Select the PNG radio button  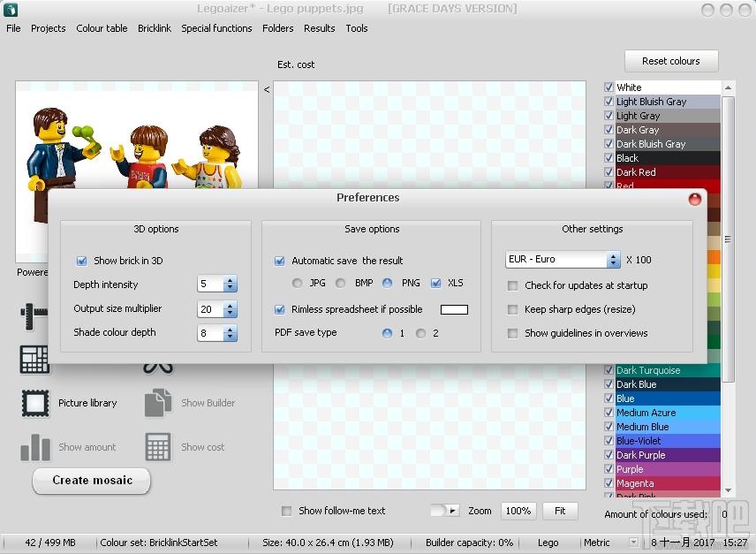pos(387,283)
